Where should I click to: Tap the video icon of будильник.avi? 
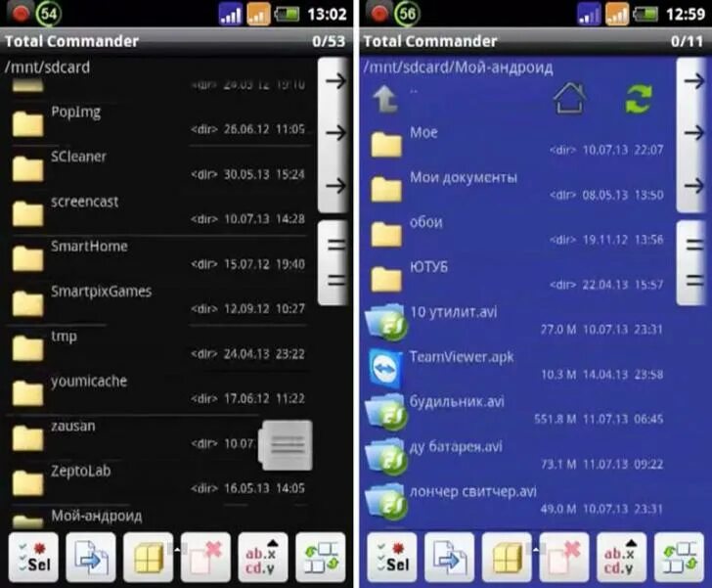click(386, 413)
